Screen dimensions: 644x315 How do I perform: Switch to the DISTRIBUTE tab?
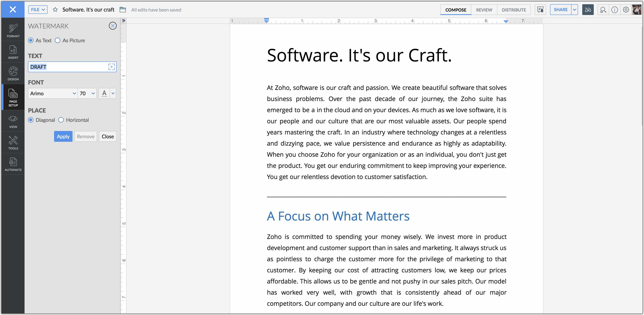click(514, 10)
